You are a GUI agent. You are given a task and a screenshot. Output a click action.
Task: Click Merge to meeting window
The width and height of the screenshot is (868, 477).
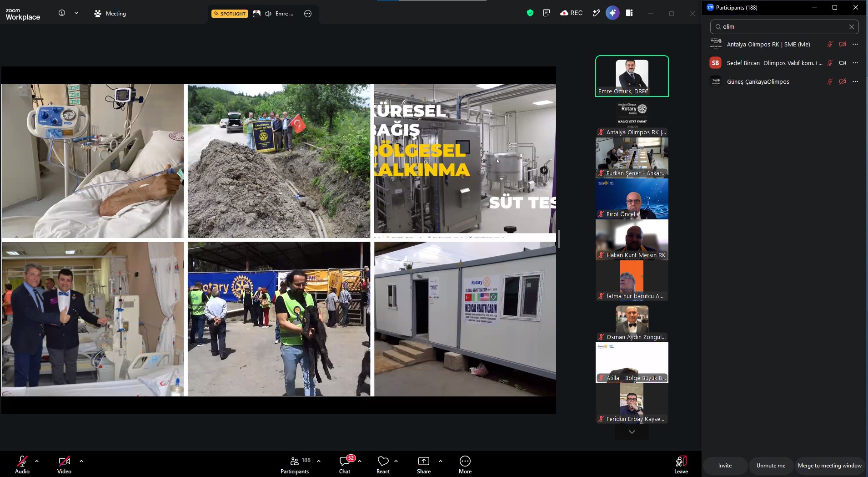click(830, 466)
